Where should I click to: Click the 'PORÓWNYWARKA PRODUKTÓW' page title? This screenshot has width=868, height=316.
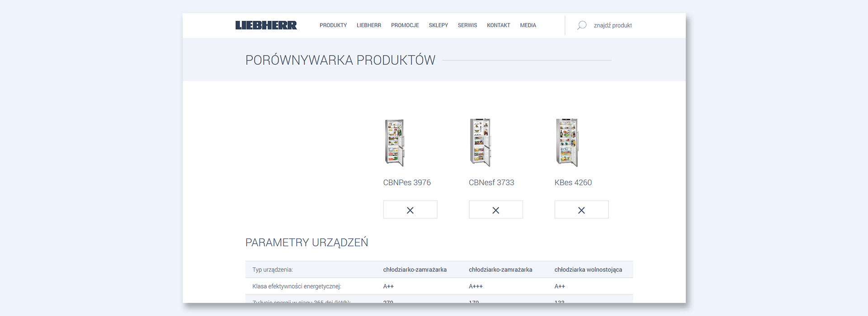coord(340,60)
